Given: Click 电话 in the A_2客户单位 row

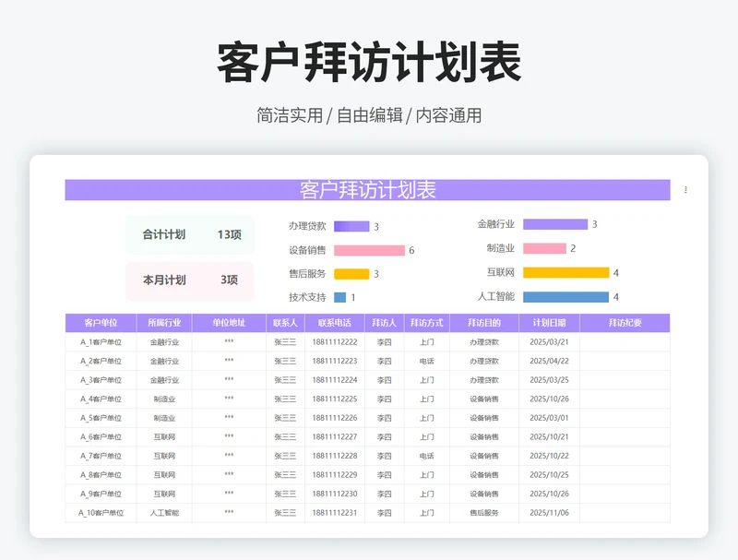Looking at the screenshot, I should 427,361.
